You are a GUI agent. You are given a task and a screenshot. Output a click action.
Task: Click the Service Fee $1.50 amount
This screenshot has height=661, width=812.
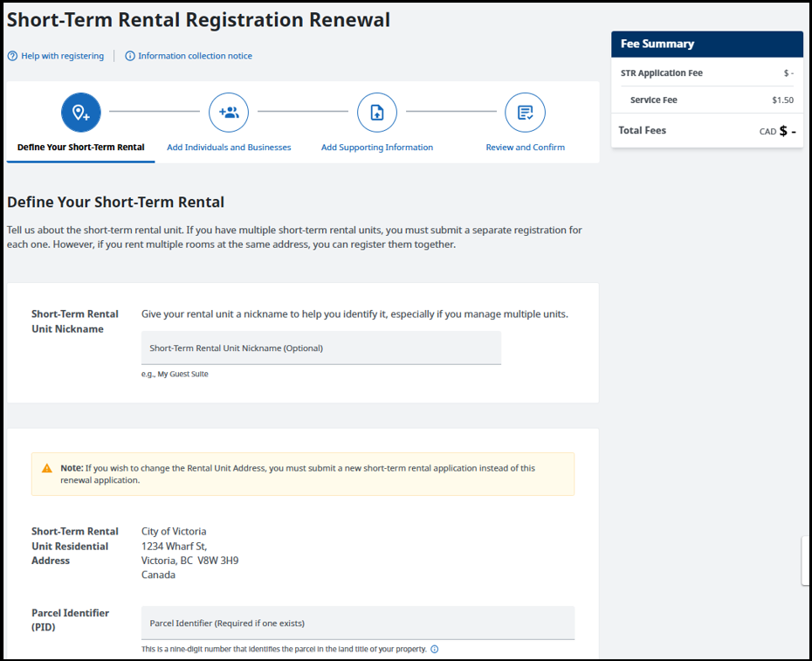pyautogui.click(x=782, y=100)
